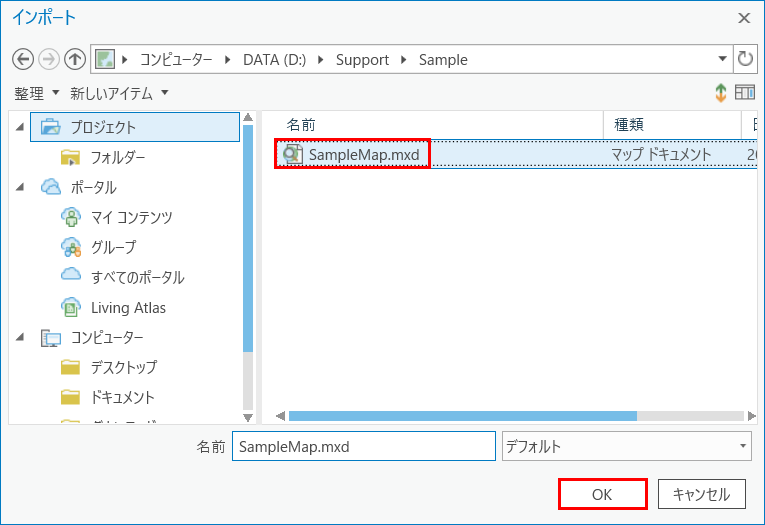Collapse the Portal (ポータル) tree node
The height and width of the screenshot is (525, 765).
point(22,187)
